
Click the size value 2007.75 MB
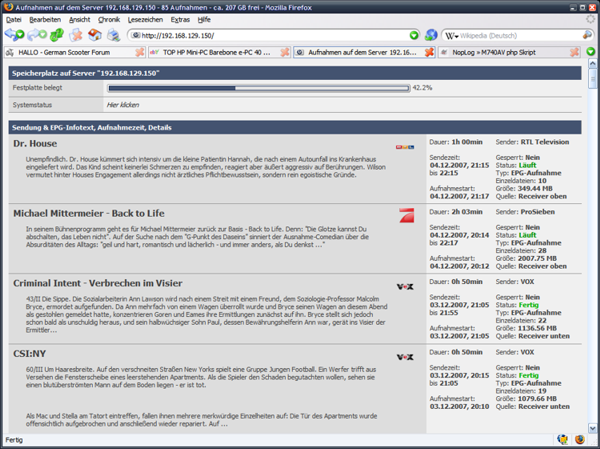537,258
